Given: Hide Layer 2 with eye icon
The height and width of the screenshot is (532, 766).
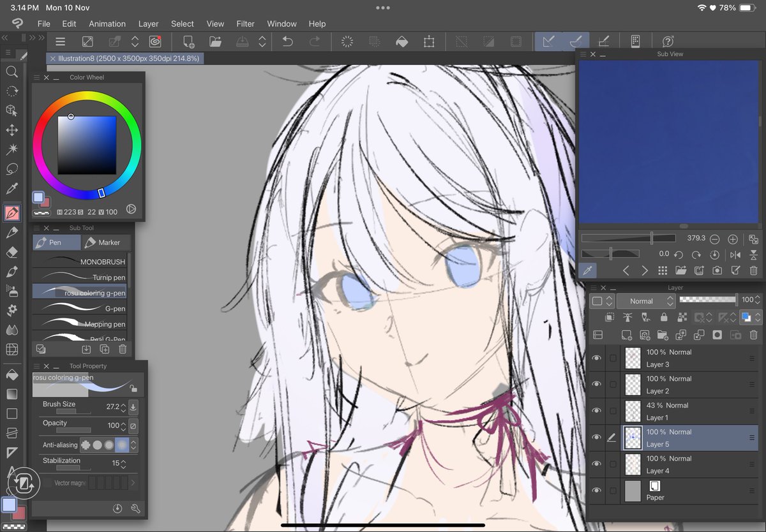Looking at the screenshot, I should pyautogui.click(x=596, y=385).
